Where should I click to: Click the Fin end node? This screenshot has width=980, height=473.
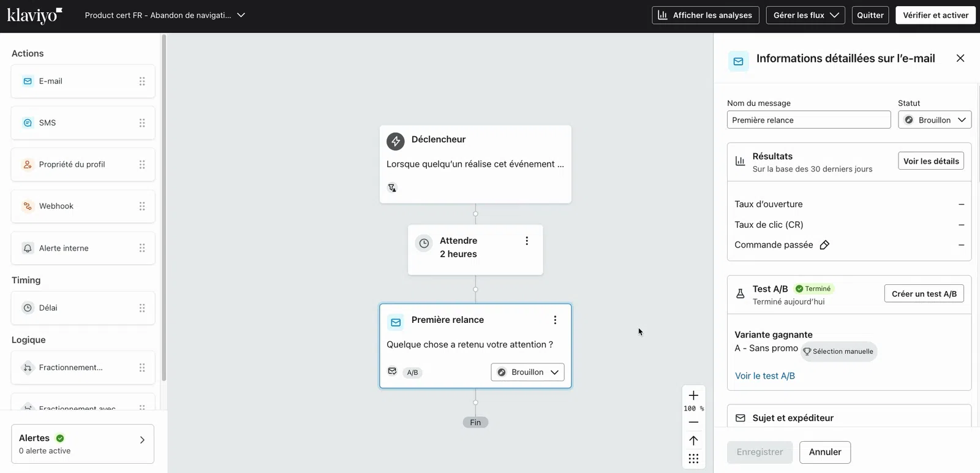point(475,423)
